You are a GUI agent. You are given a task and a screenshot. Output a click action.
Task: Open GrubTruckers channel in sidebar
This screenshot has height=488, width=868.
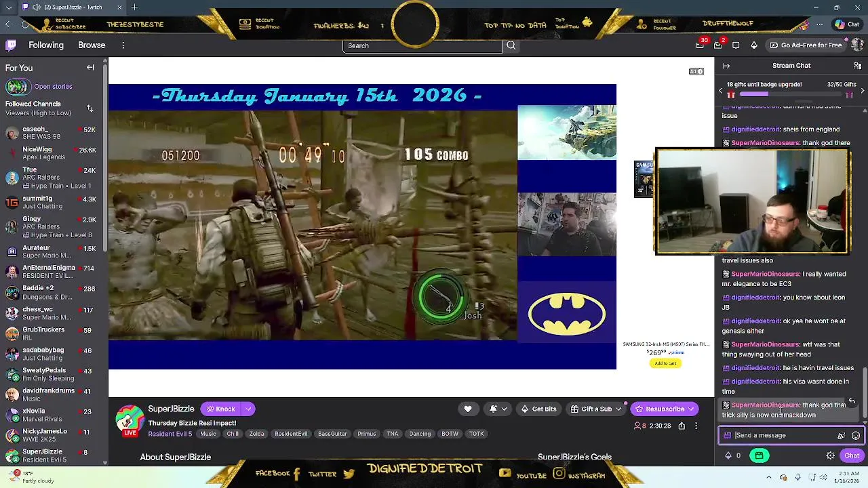pos(51,333)
